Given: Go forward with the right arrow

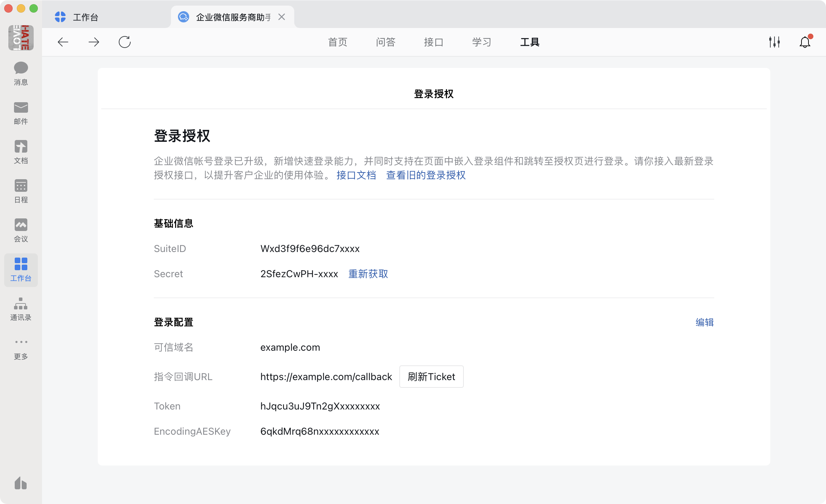Looking at the screenshot, I should tap(94, 42).
